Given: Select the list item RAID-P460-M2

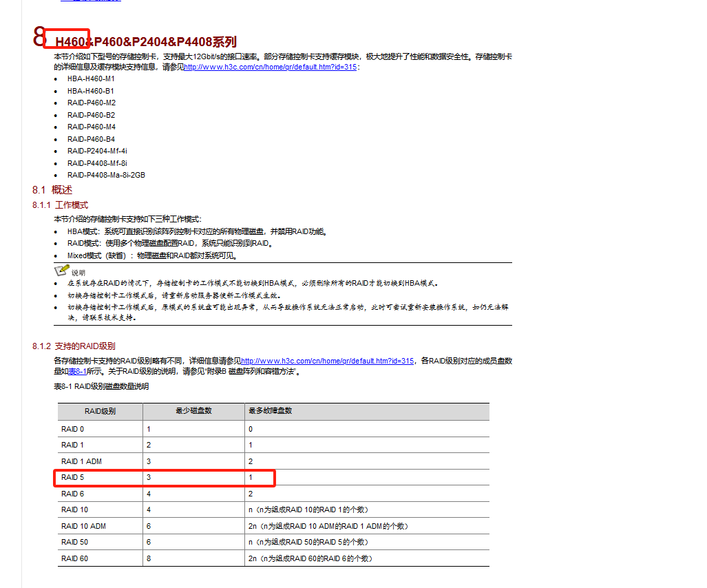Looking at the screenshot, I should pyautogui.click(x=92, y=103).
